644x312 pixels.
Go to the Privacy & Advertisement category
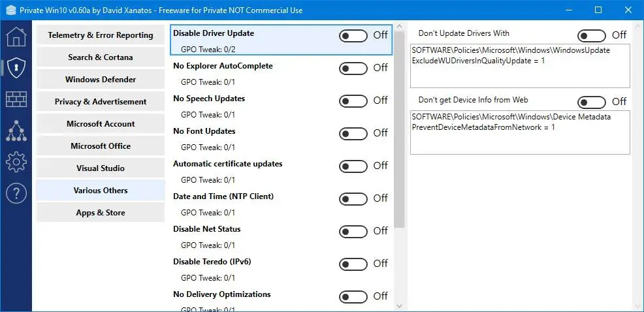tap(101, 102)
